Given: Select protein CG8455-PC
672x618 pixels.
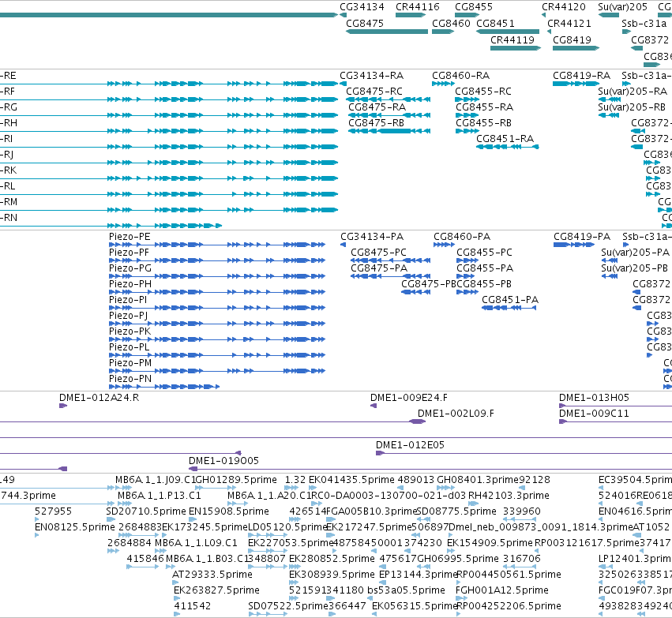Looking at the screenshot, I should tap(484, 253).
